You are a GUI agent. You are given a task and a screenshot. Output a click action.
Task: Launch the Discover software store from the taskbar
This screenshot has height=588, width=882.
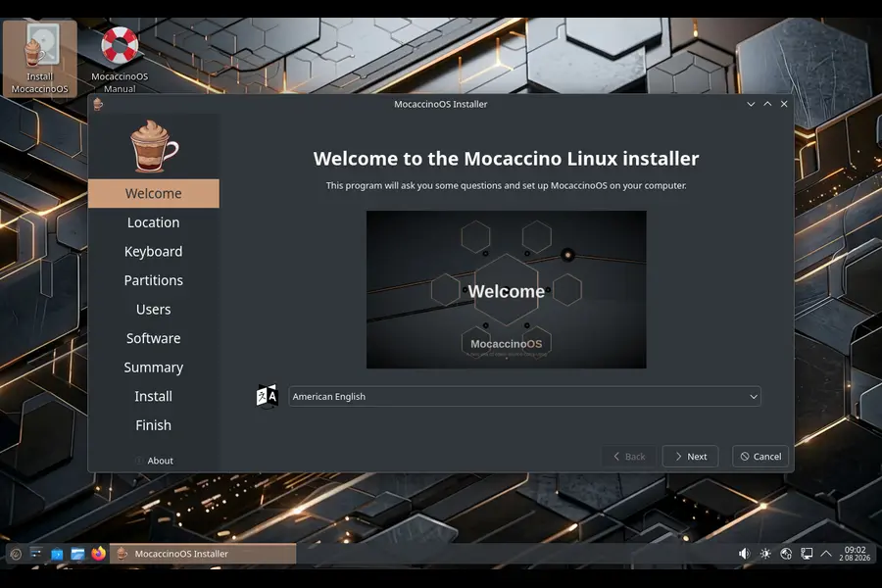57,554
